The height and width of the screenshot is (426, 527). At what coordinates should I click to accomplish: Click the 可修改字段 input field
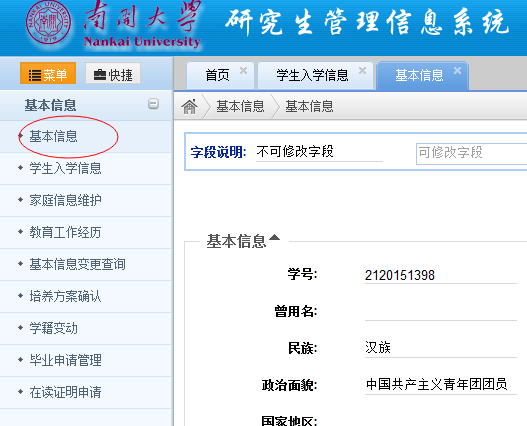(x=472, y=154)
